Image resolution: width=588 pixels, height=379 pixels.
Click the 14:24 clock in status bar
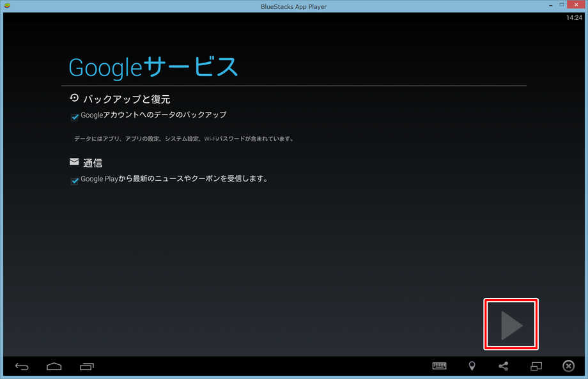pos(574,17)
